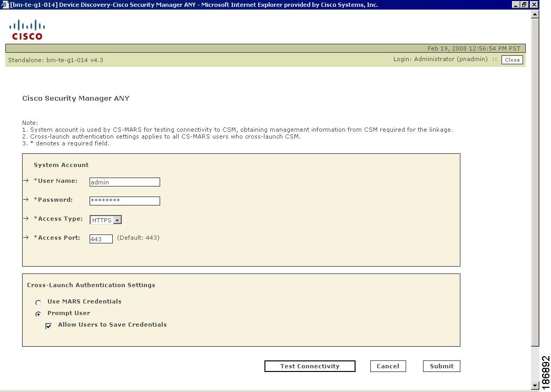The height and width of the screenshot is (392, 551).
Task: Open the Access Type HTTPS dropdown
Action: click(106, 220)
